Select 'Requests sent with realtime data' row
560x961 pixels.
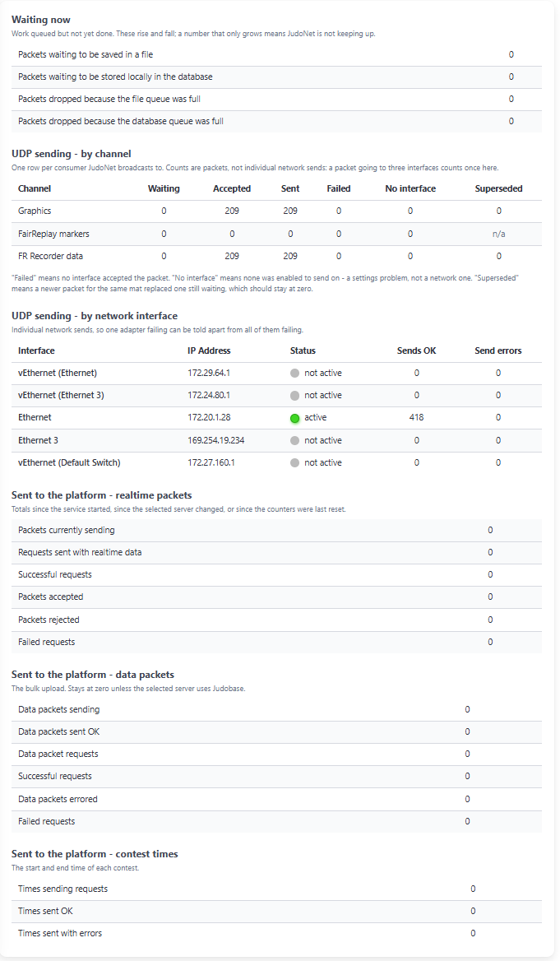point(276,552)
